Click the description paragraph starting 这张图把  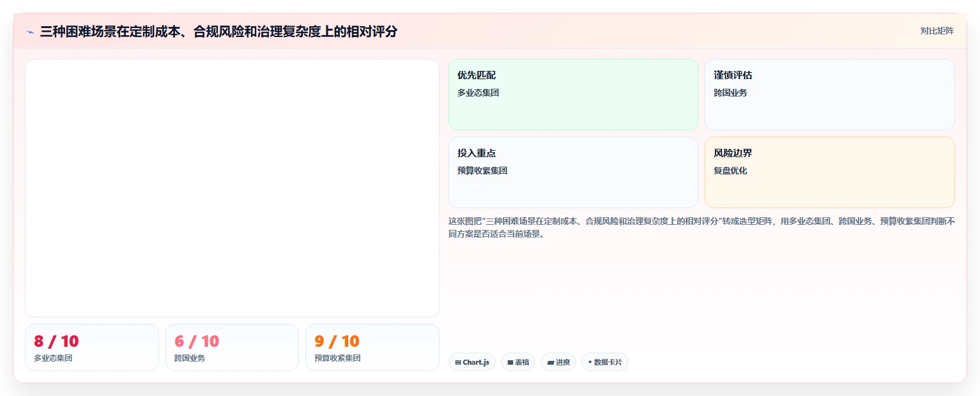coord(701,227)
